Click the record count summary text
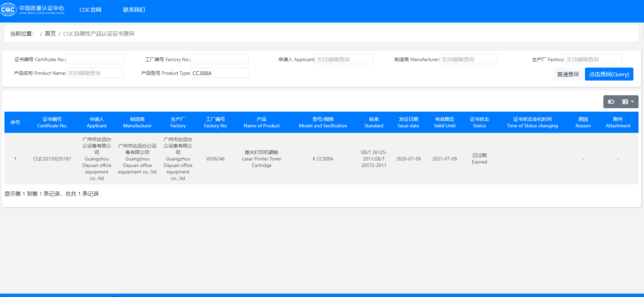This screenshot has width=644, height=297. point(52,194)
